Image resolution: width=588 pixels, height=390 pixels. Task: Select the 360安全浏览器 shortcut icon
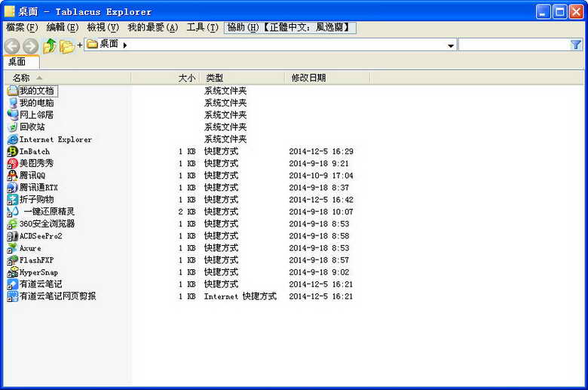point(12,224)
